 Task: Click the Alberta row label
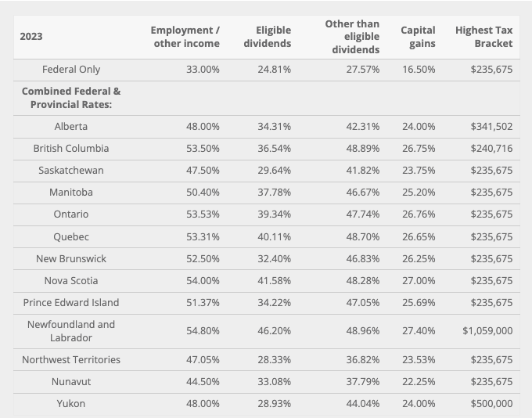71,126
